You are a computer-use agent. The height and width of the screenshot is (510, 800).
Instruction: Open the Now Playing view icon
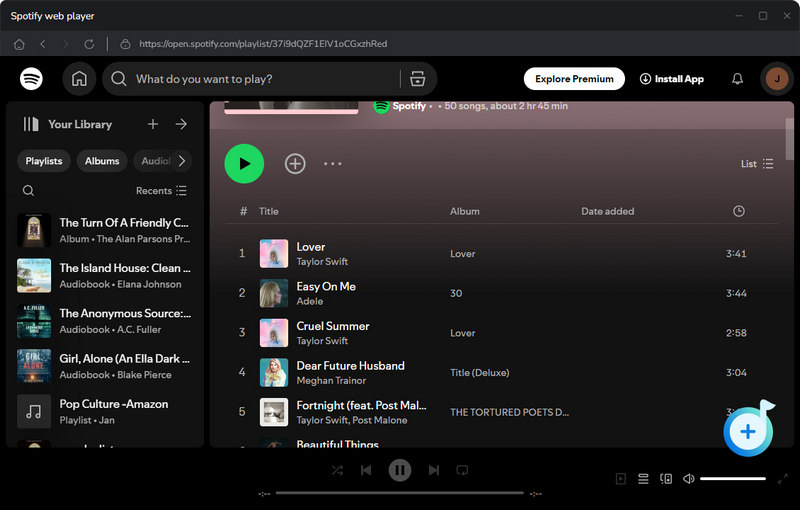coord(621,479)
